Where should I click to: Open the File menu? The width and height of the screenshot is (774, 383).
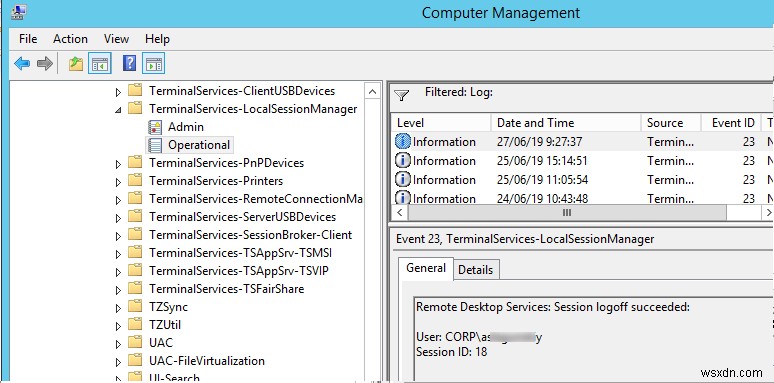click(28, 38)
